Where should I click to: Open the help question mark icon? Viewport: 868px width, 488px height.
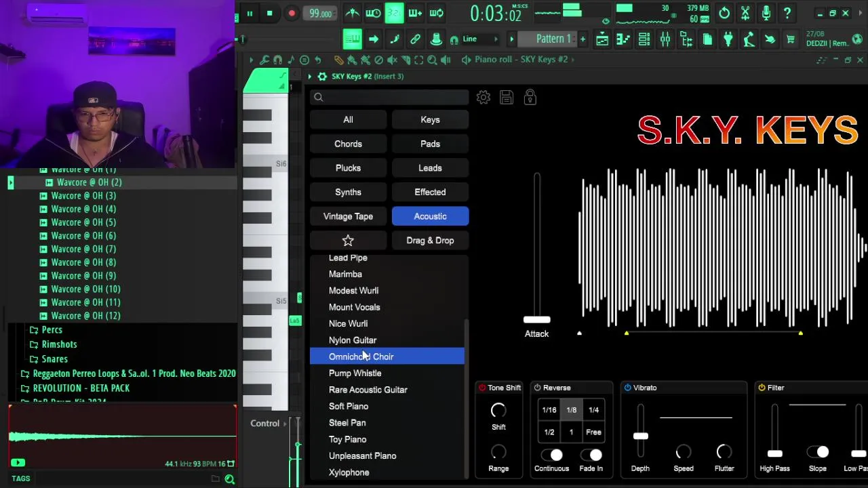[x=787, y=13]
